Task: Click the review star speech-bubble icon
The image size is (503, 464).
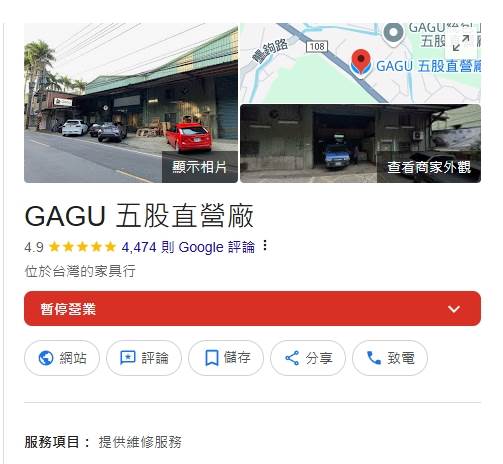Action: pyautogui.click(x=128, y=358)
